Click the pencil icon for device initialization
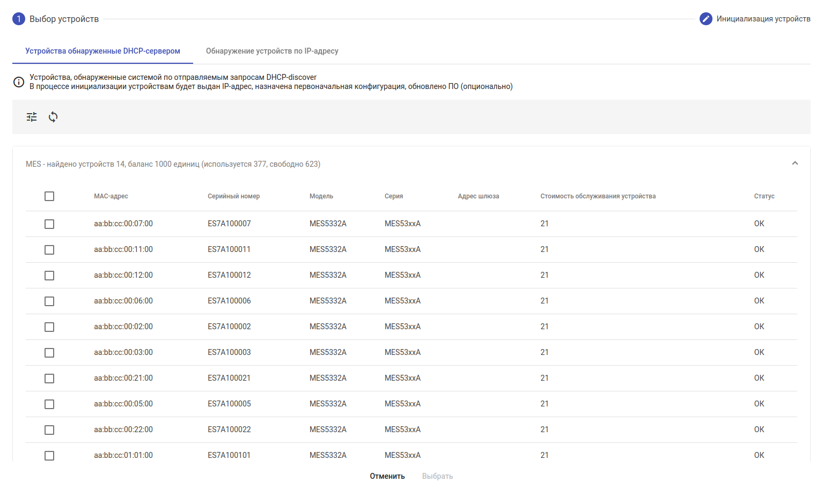This screenshot has height=504, width=823. pos(706,19)
